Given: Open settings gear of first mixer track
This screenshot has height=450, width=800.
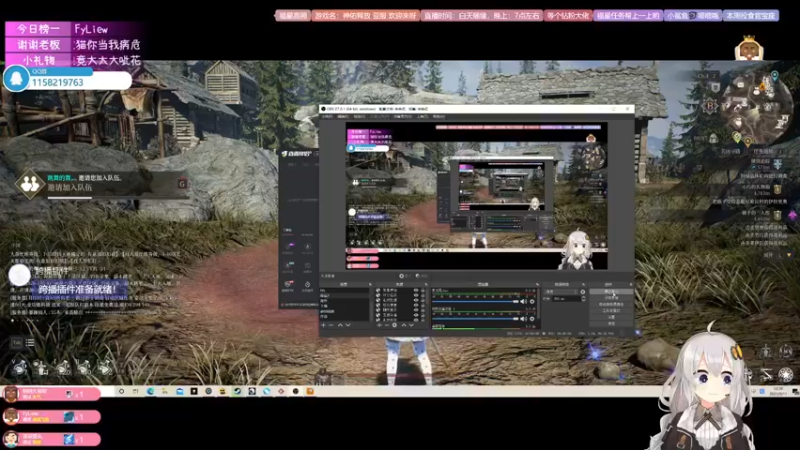Looking at the screenshot, I should click(x=532, y=302).
